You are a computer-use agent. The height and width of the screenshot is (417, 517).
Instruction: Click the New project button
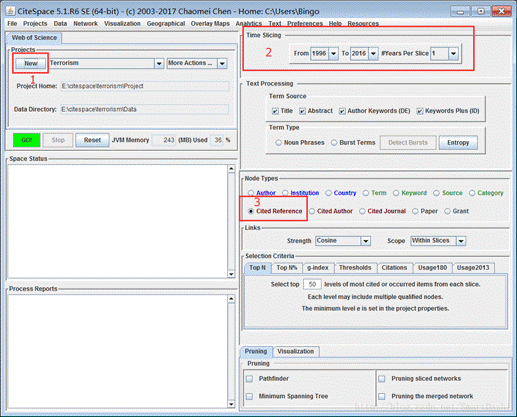click(x=31, y=63)
